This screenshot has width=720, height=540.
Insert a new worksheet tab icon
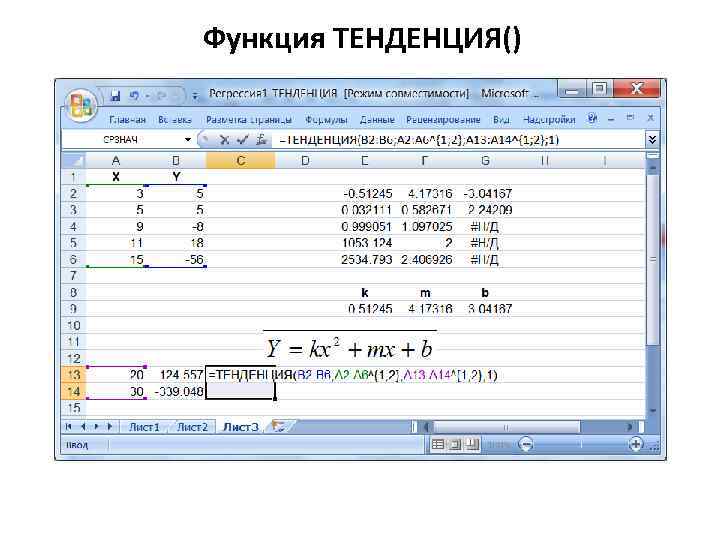click(278, 427)
